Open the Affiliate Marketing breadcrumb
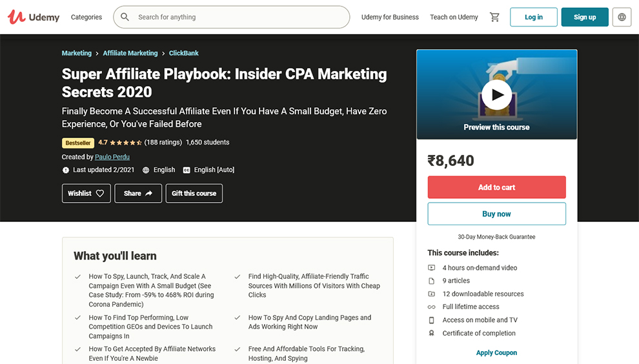 pos(130,53)
